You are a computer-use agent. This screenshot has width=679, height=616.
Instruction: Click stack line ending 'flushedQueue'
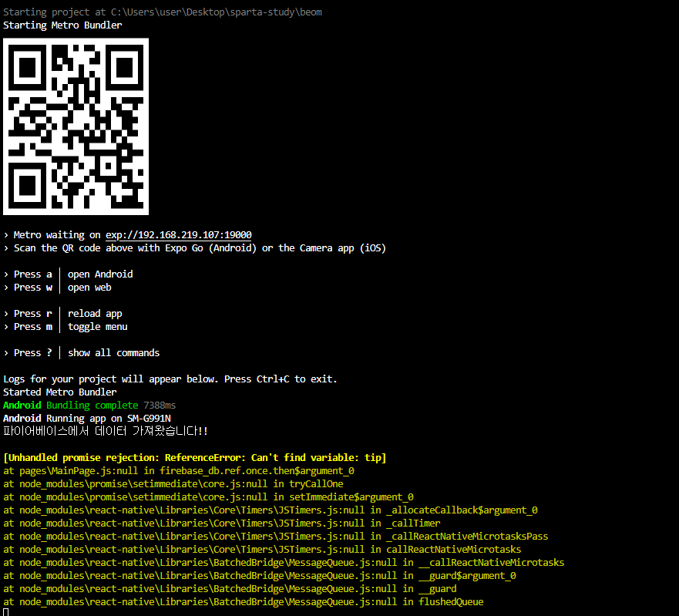(244, 601)
